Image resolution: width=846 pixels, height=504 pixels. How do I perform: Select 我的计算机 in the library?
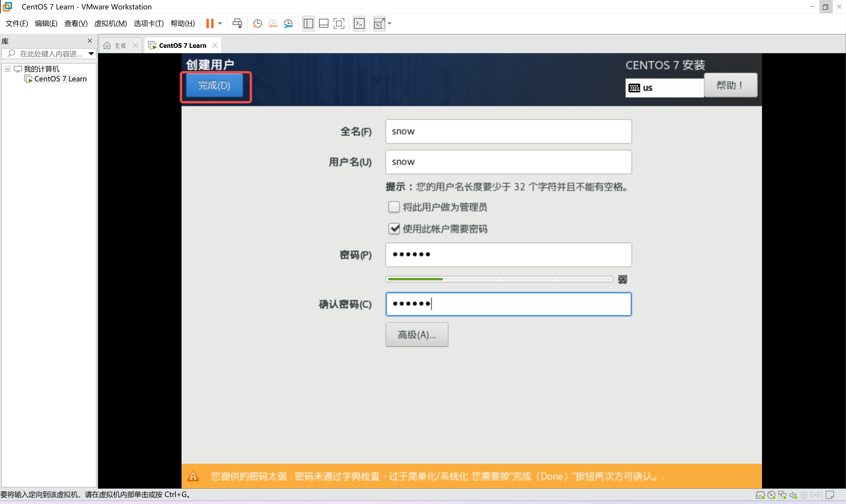41,69
